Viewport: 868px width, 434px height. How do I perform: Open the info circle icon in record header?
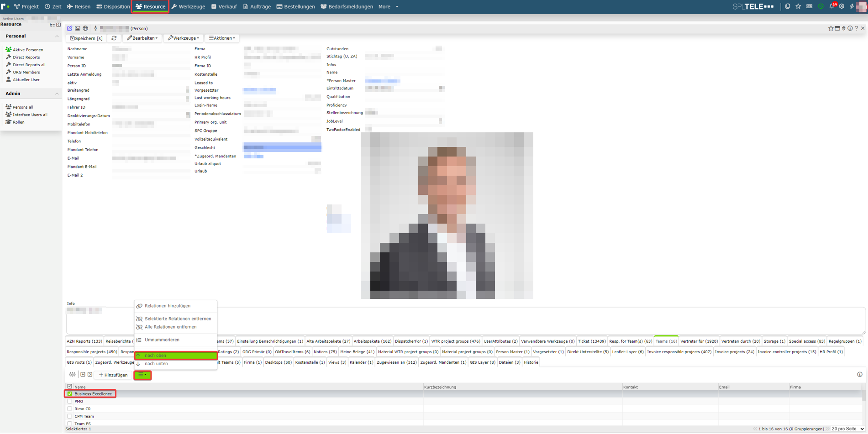[x=850, y=28]
